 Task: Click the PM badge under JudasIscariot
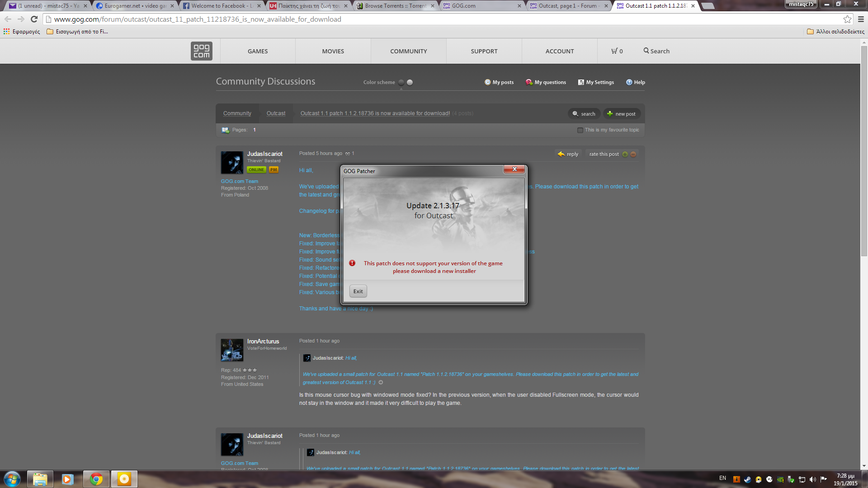(x=274, y=170)
